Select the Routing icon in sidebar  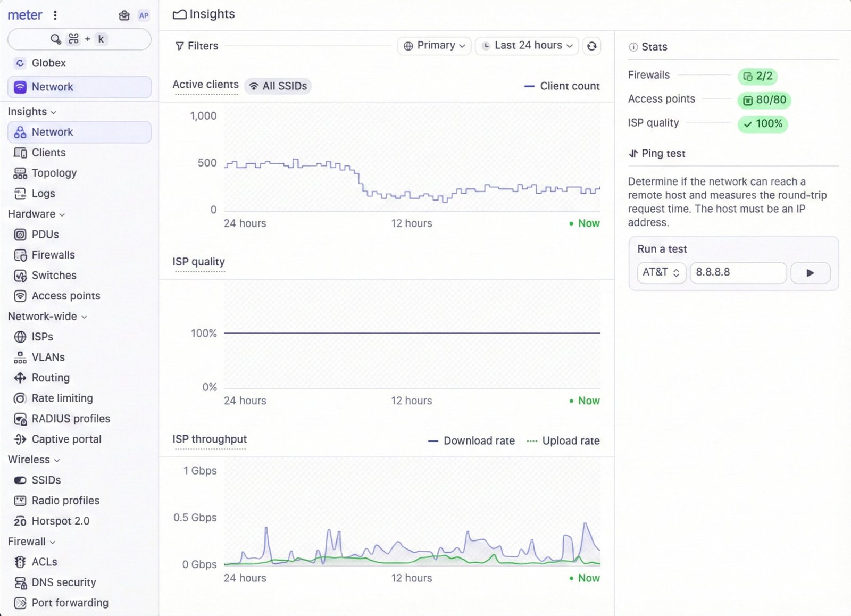pos(20,378)
